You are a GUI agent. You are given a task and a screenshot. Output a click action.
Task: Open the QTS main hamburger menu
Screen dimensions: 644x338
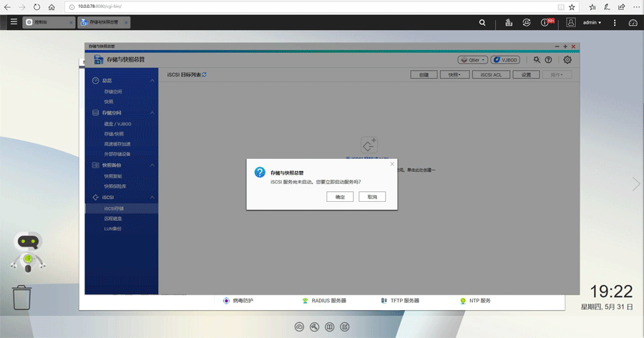(14, 22)
